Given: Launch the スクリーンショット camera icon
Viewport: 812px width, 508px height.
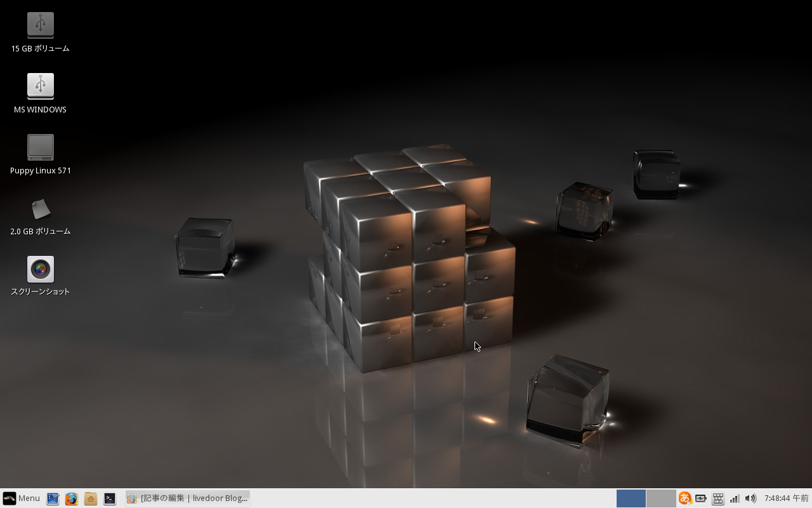Looking at the screenshot, I should click(x=41, y=269).
